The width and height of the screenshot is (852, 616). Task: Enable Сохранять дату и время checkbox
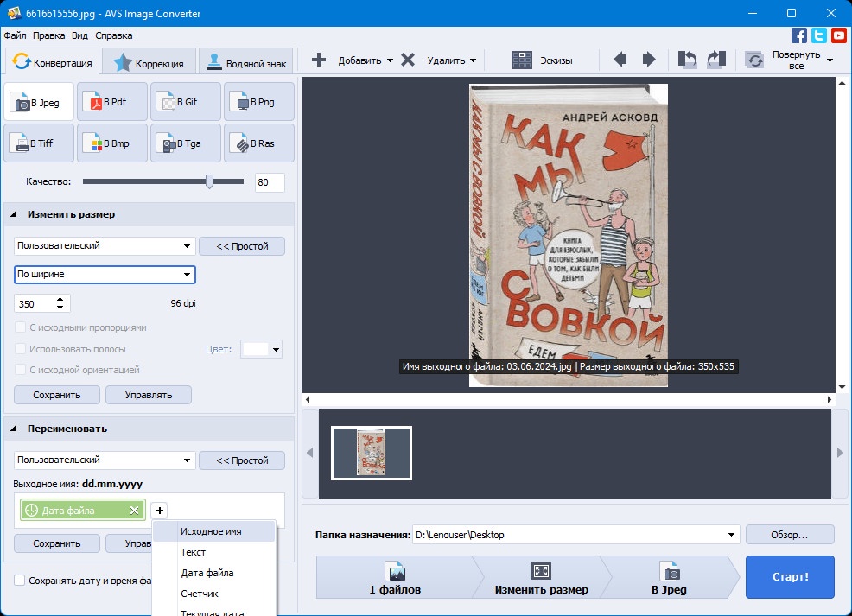pos(20,581)
